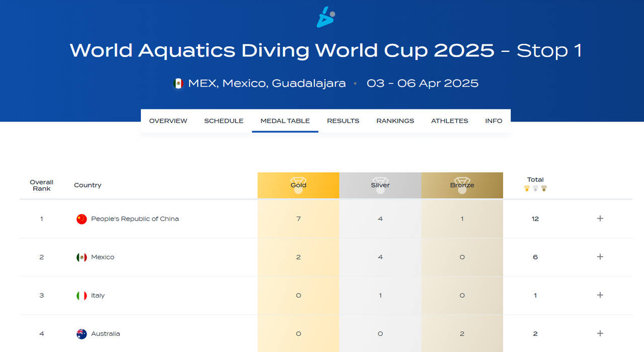Go to the Results tab
The width and height of the screenshot is (644, 352).
(x=343, y=121)
